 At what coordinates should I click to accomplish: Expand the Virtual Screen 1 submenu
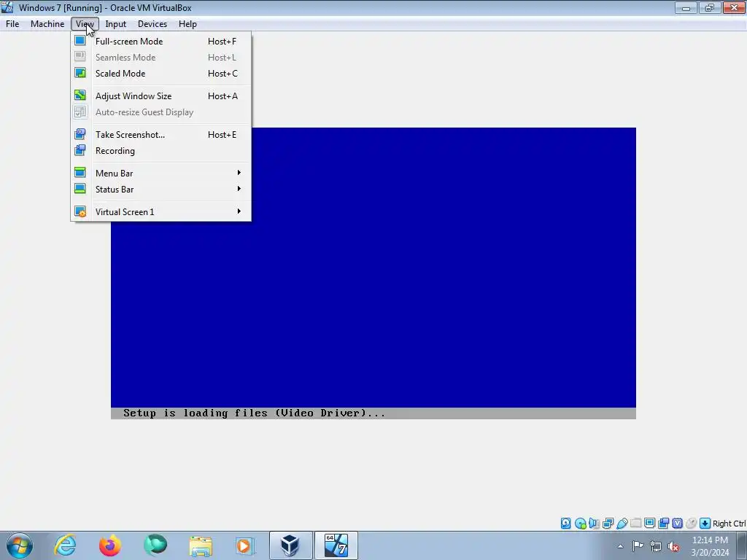coord(160,212)
